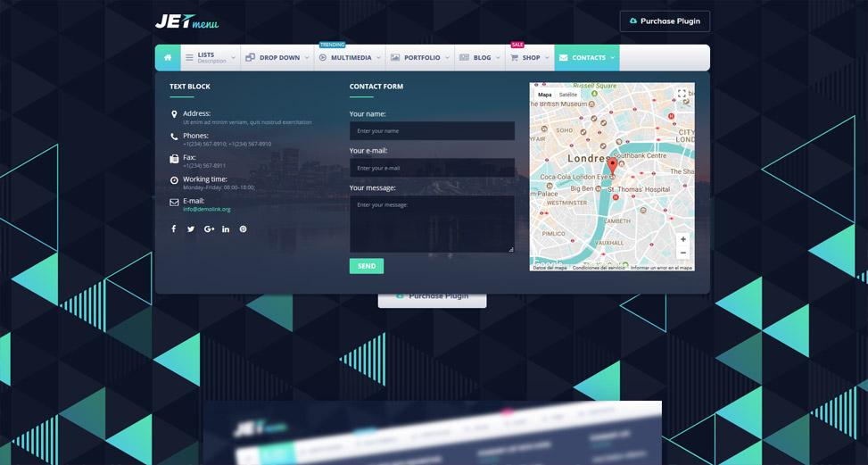Switch the map to Satélite view
Viewport: 868px width, 465px height.
(568, 95)
